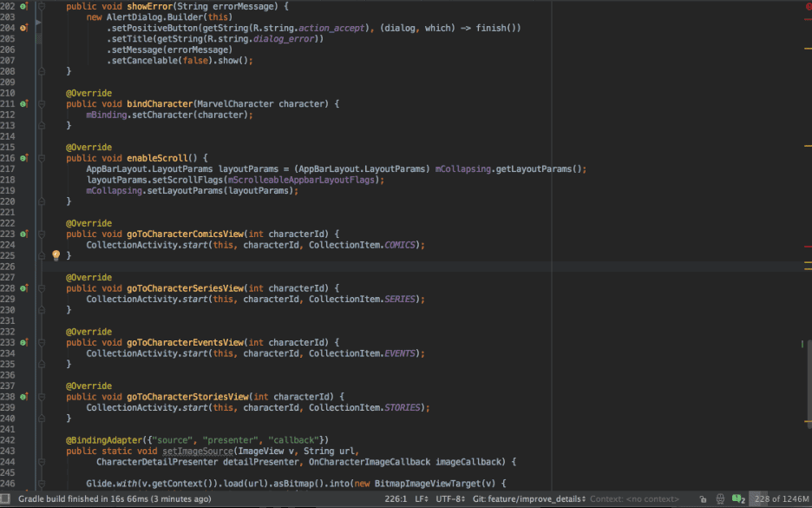This screenshot has width=812, height=508.
Task: Click mScrolleableAppbarLayoutFlags on line 218
Action: point(301,180)
